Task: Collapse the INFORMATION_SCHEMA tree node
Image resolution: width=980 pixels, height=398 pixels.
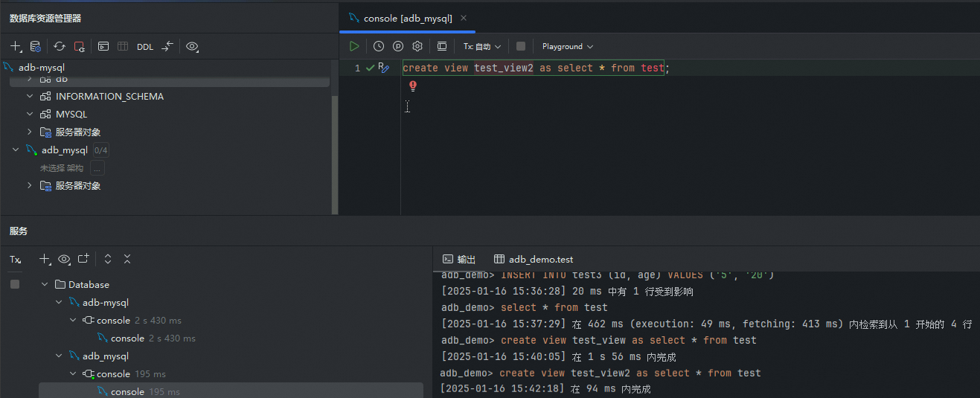Action: 30,96
